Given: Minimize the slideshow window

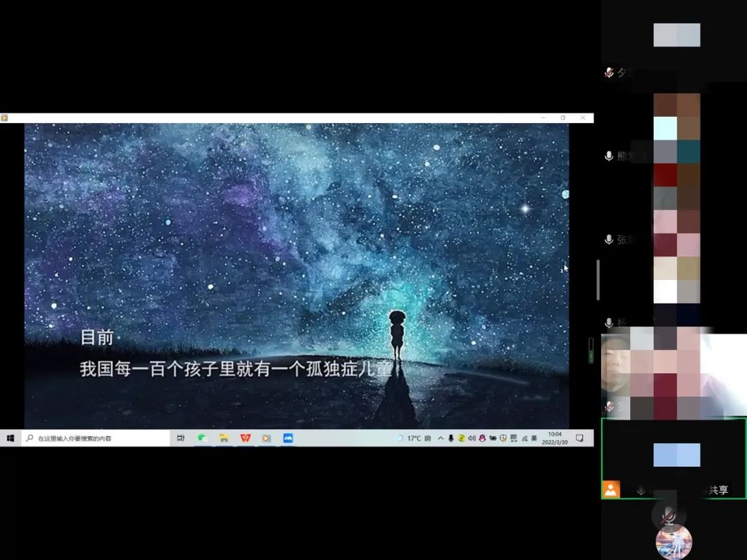Looking at the screenshot, I should point(544,118).
